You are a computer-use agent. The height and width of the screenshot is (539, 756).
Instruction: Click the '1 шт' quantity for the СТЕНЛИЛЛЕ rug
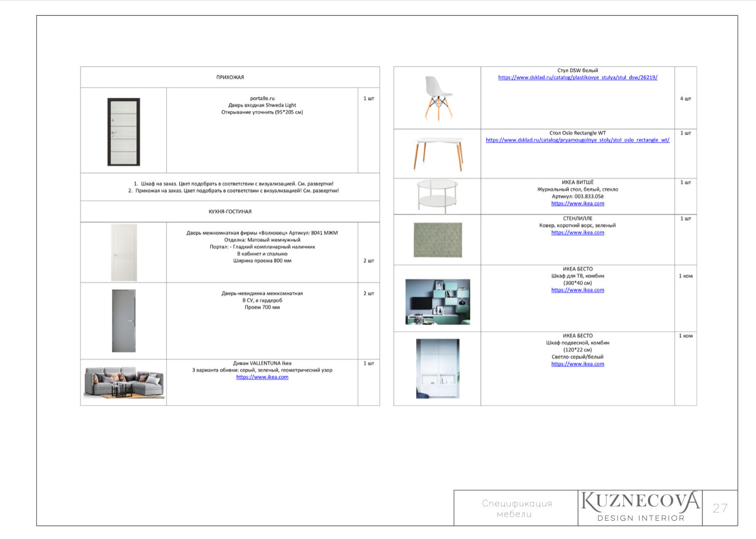686,219
